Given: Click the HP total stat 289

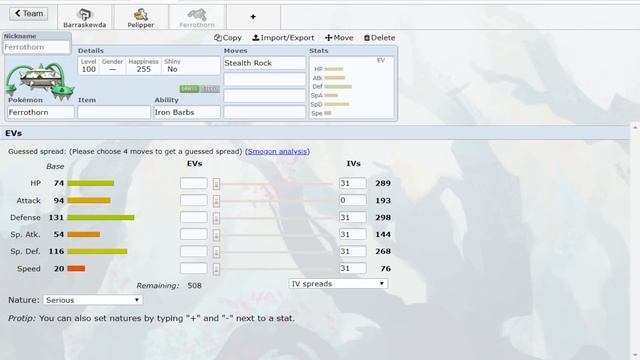Looking at the screenshot, I should coord(383,183).
